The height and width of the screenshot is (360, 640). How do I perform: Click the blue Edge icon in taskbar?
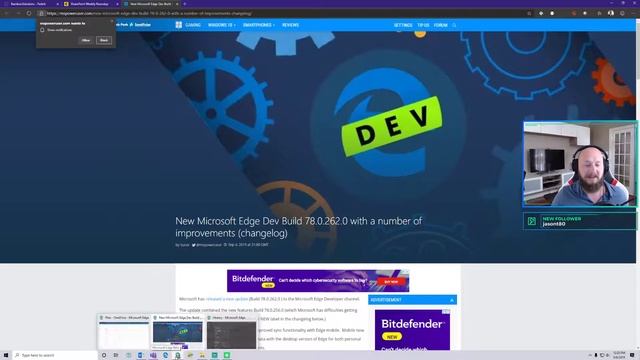[x=165, y=356]
